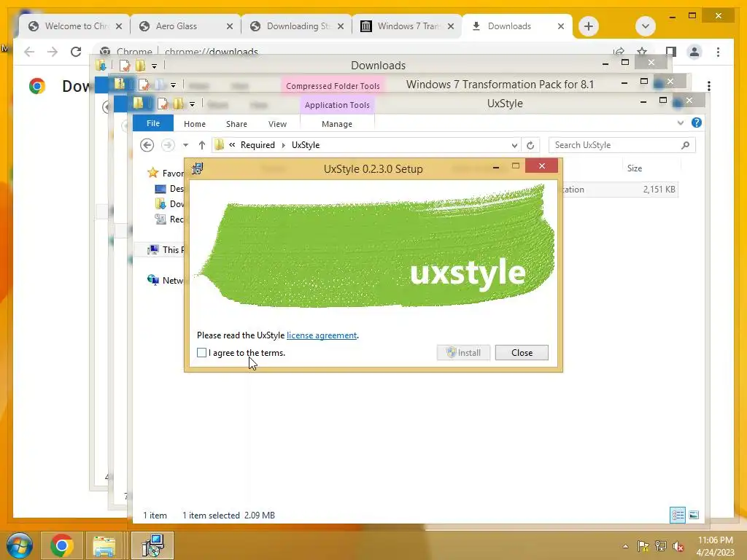Screen dimensions: 747x560
Task: Close the Aero Glass Chrome tab
Action: click(x=230, y=26)
